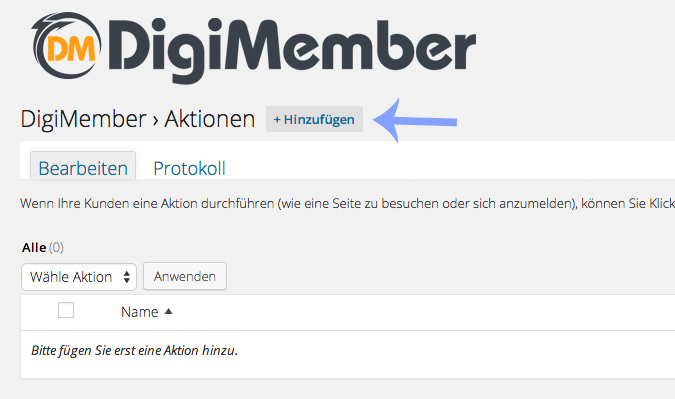Click the blue arrow pointing at Hinzufügen
The height and width of the screenshot is (399, 675).
(x=415, y=120)
